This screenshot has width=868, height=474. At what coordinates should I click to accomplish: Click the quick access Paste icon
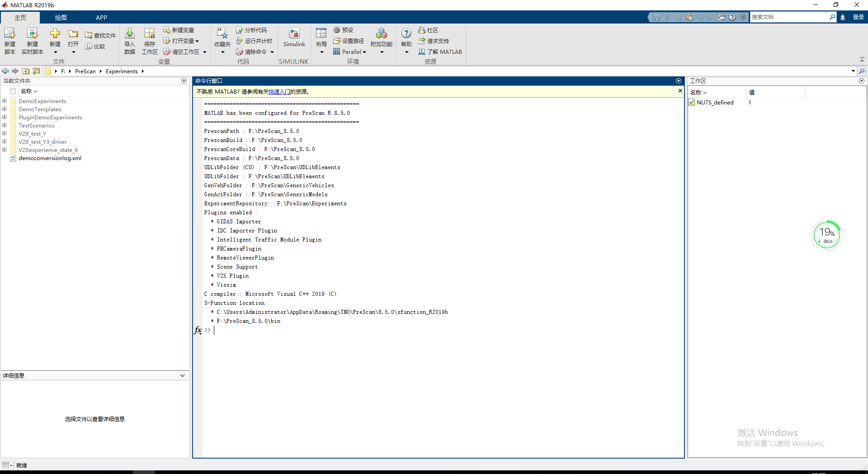click(689, 17)
